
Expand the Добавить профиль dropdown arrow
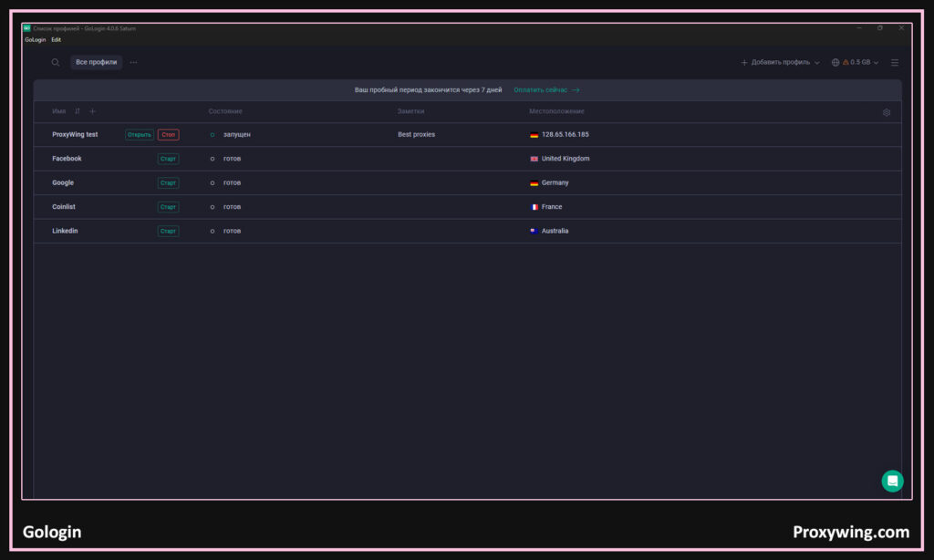[816, 63]
